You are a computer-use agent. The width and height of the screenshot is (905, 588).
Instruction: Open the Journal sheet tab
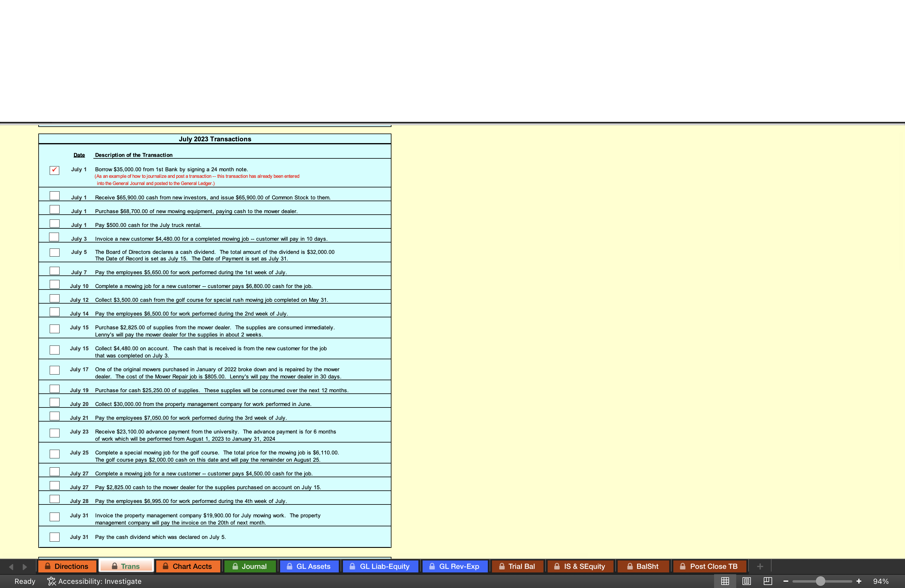tap(250, 566)
